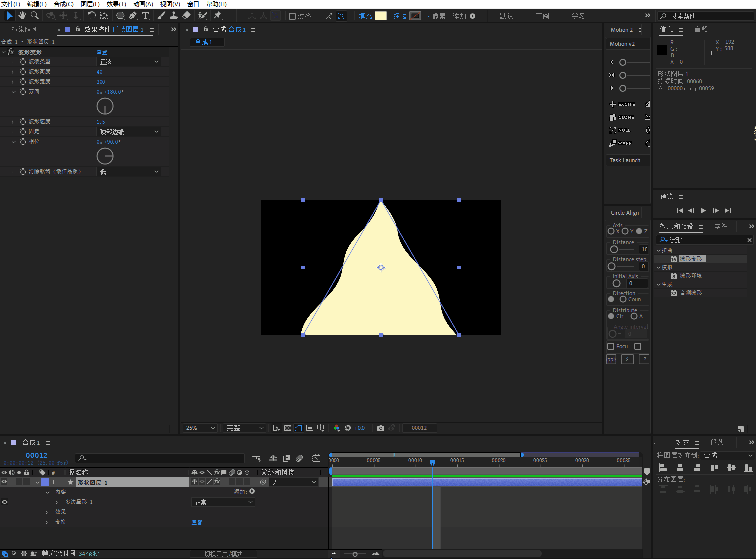Viewport: 756px width, 559px height.
Task: Activate the Type (T) tool
Action: coord(145,16)
